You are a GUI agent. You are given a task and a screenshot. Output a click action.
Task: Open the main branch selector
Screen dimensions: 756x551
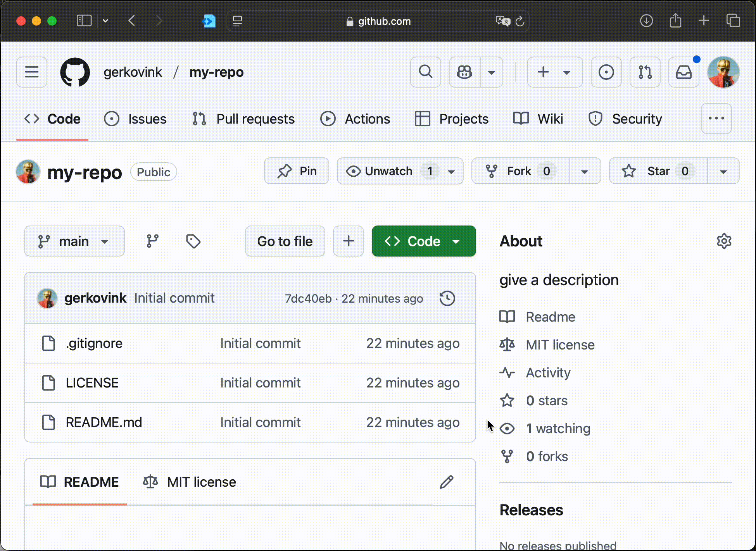pyautogui.click(x=74, y=241)
